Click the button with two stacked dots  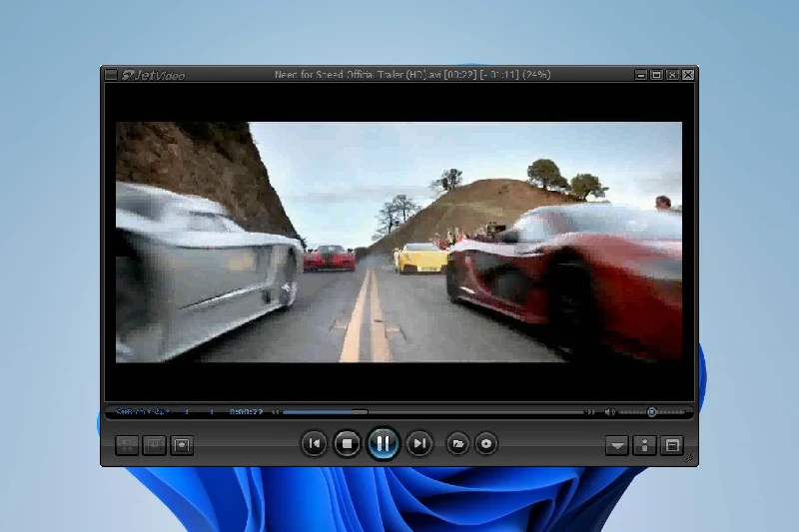tap(644, 445)
